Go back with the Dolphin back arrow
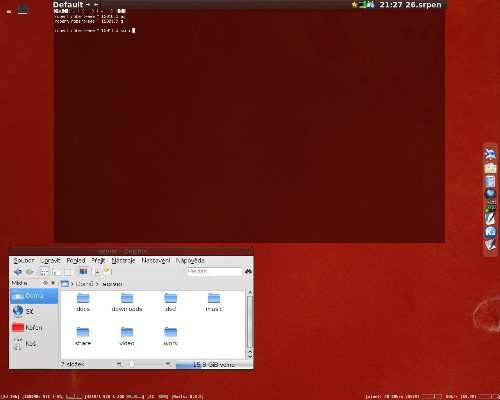 tap(18, 272)
